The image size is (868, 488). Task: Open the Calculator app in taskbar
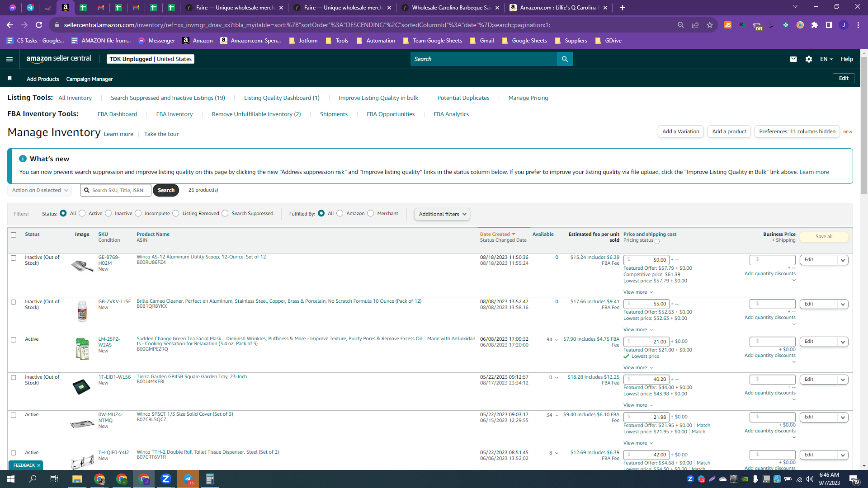[210, 479]
